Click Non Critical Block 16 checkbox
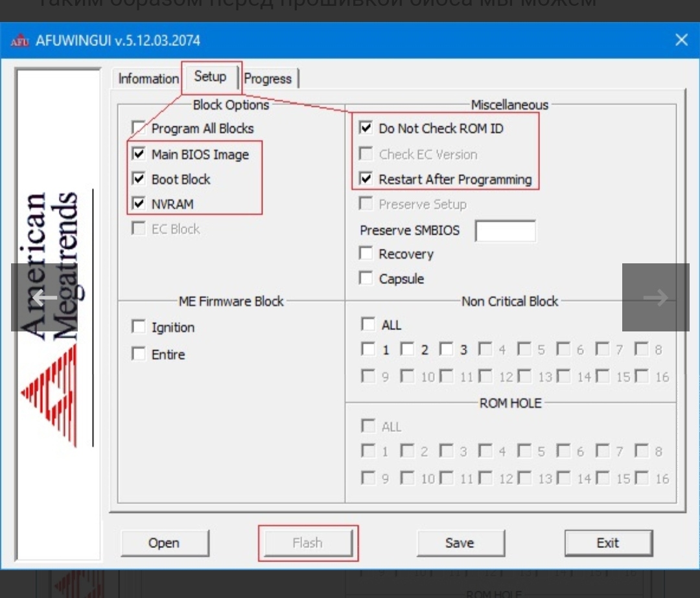 click(642, 376)
